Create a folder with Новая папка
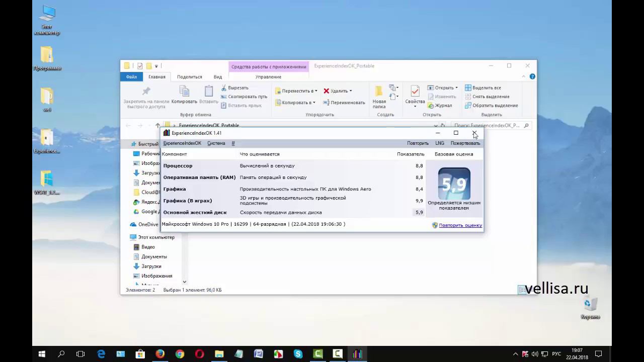 379,97
